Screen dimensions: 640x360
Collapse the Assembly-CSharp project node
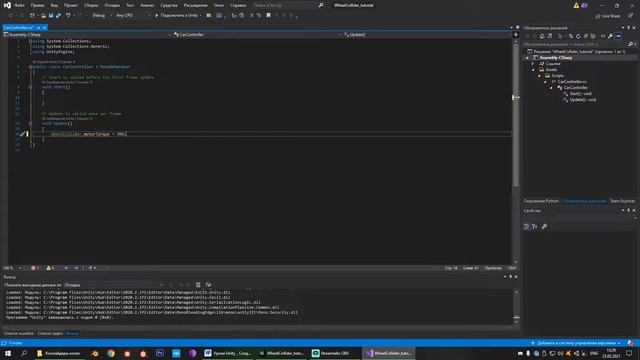click(x=527, y=58)
